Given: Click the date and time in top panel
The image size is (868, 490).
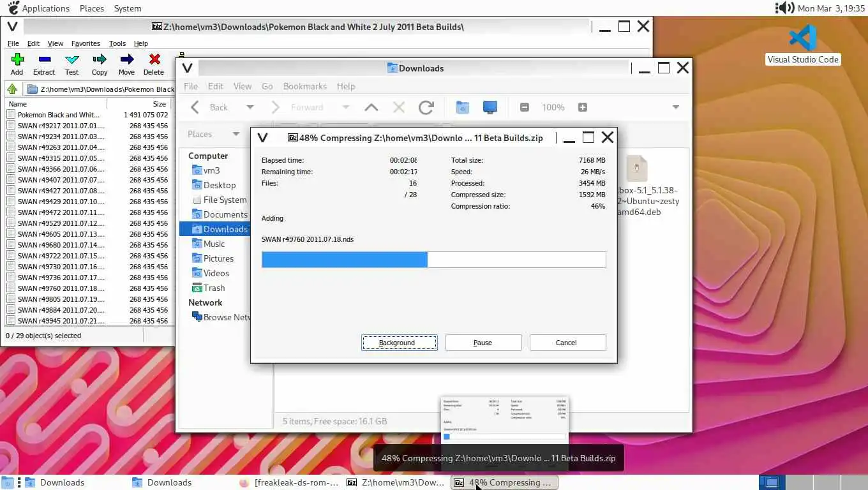Looking at the screenshot, I should [831, 8].
